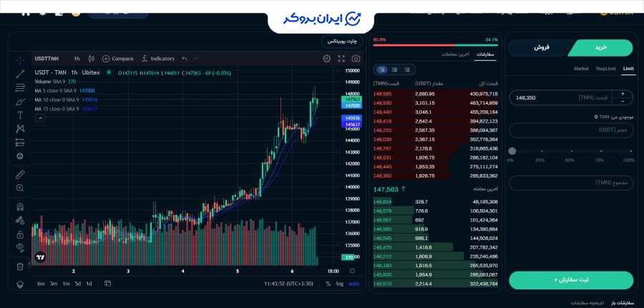The width and height of the screenshot is (644, 308).
Task: Select the 6m time range
Action: 41,284
